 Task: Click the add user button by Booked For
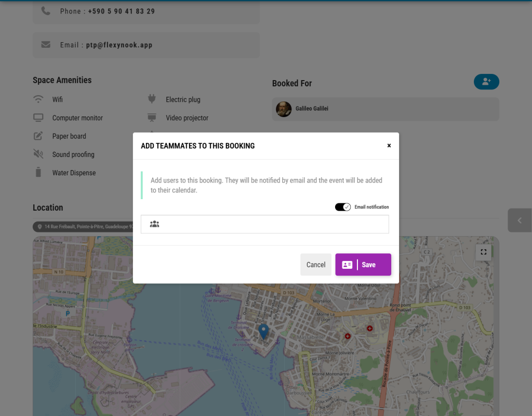coord(486,82)
